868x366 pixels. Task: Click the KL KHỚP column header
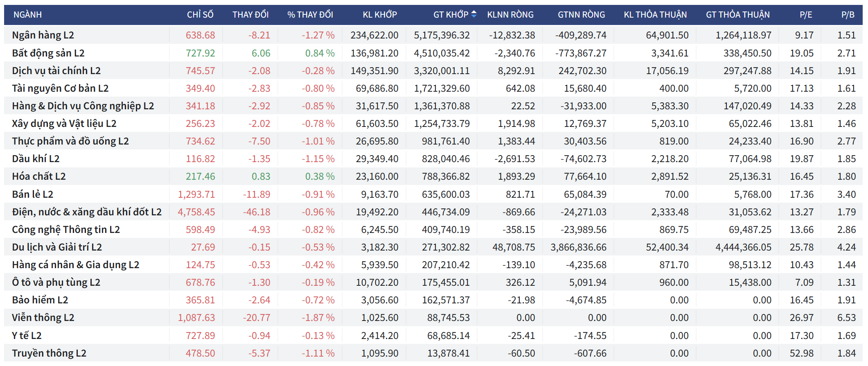[x=379, y=15]
